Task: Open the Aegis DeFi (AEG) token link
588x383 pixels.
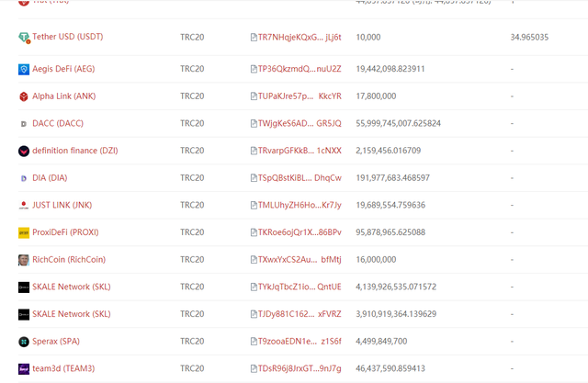Action: coord(63,69)
